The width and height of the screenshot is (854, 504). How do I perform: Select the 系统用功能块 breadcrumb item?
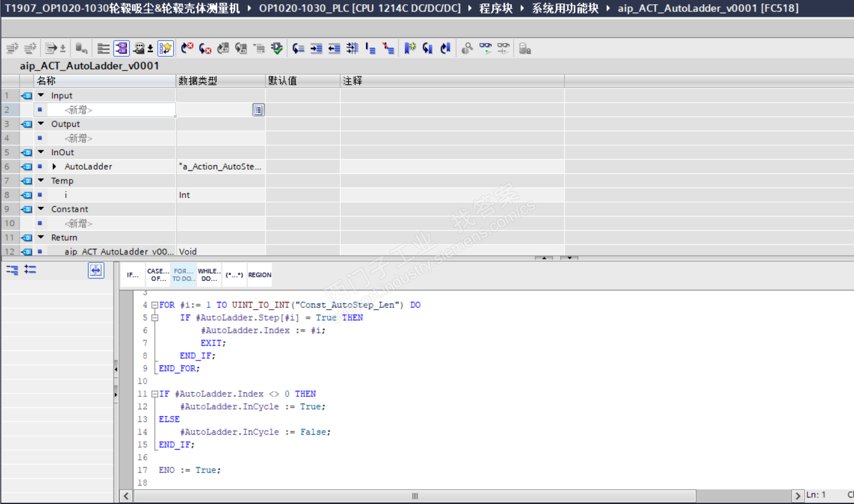[565, 8]
